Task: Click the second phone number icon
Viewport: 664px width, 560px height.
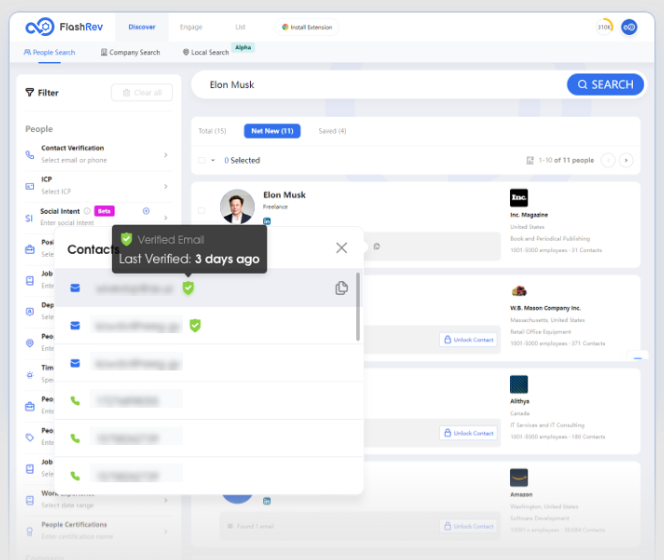Action: [x=75, y=438]
